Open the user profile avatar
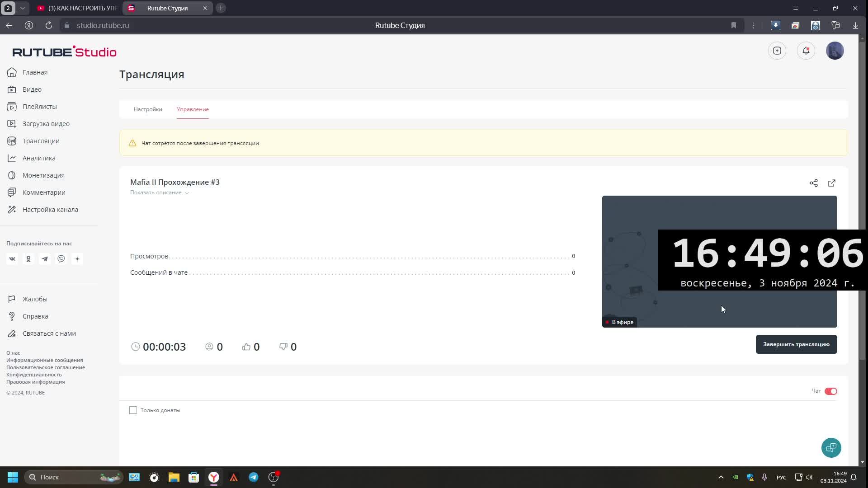This screenshot has width=868, height=488. (x=835, y=51)
